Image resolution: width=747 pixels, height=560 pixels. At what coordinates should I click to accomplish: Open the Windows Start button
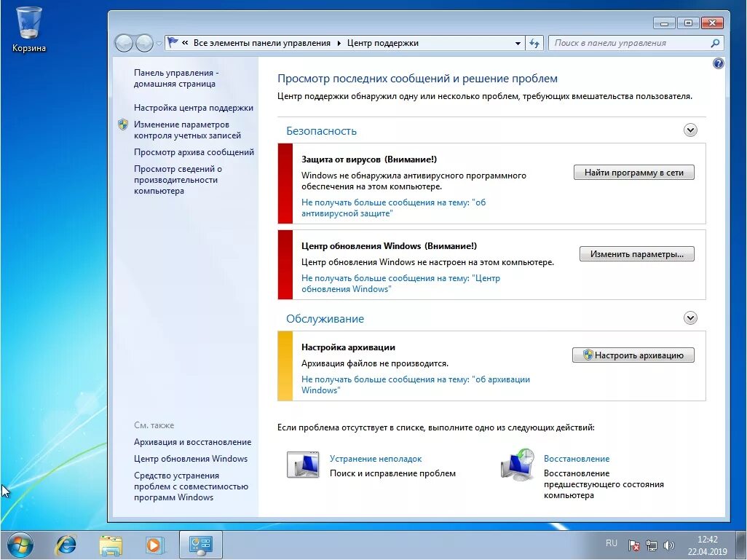(x=20, y=545)
